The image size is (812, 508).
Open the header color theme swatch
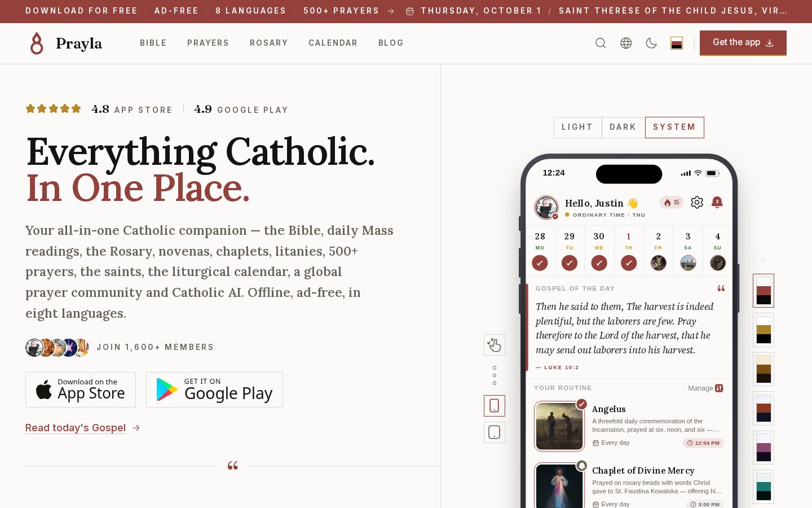(677, 43)
